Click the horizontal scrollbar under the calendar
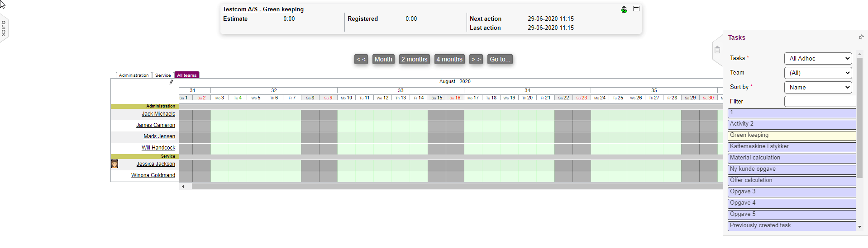This screenshot has width=868, height=248. click(453, 186)
